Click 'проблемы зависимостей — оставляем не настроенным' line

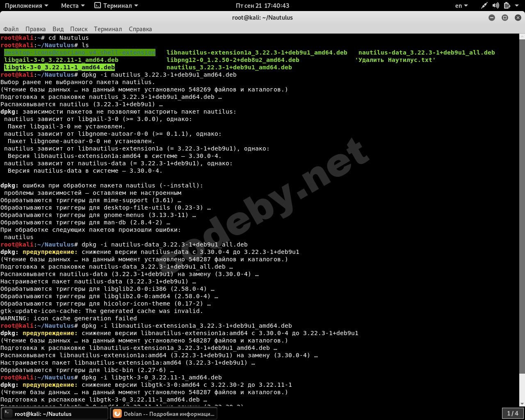tap(93, 193)
